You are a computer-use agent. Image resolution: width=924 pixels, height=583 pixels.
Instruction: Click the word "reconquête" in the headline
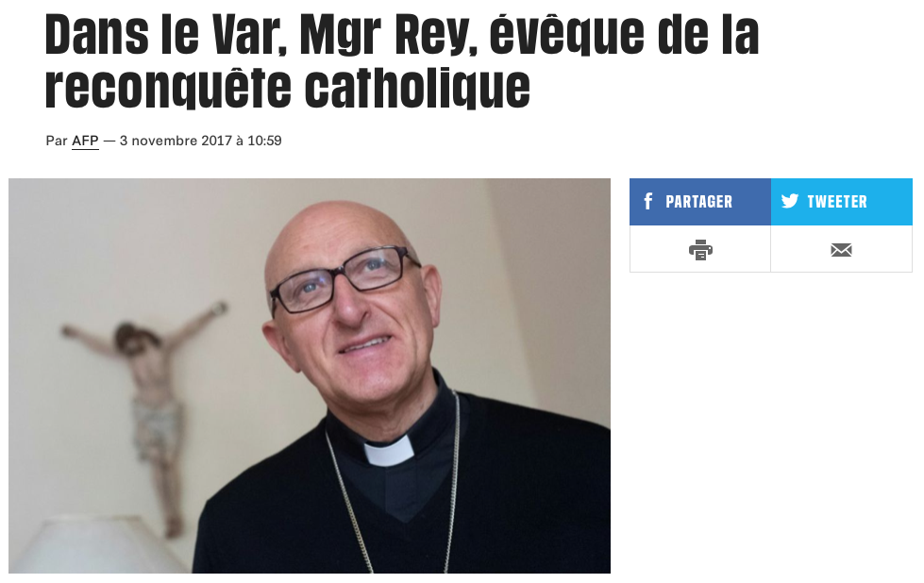coord(168,88)
